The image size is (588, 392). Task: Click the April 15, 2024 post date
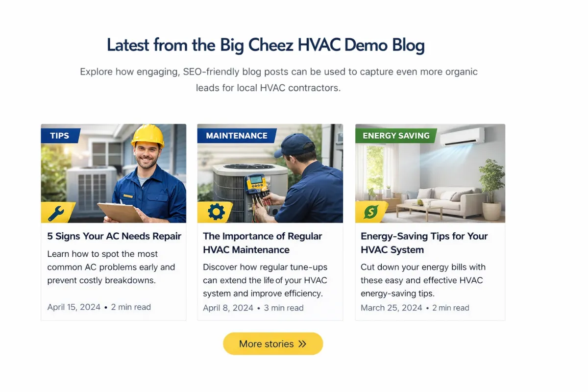73,307
